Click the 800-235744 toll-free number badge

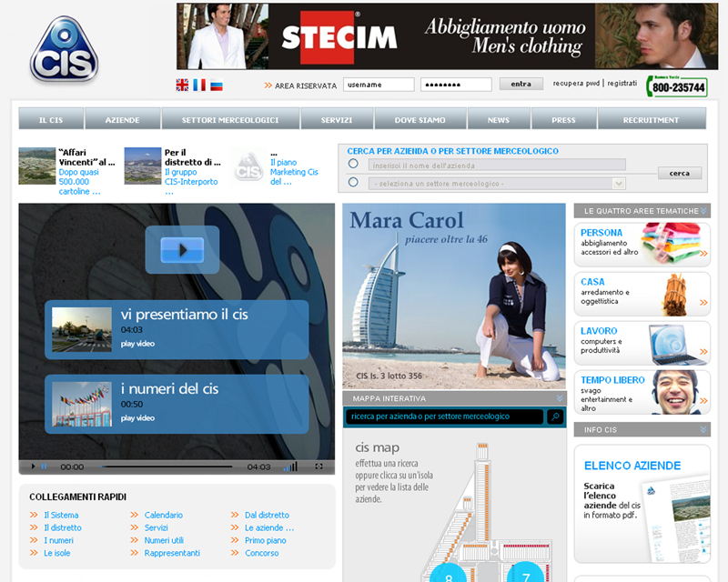click(x=677, y=86)
